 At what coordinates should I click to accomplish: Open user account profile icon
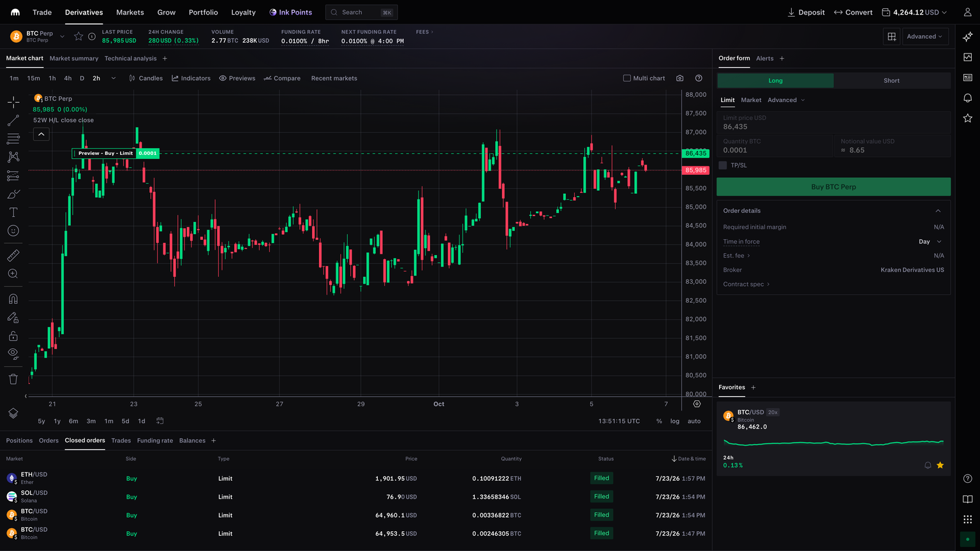968,12
